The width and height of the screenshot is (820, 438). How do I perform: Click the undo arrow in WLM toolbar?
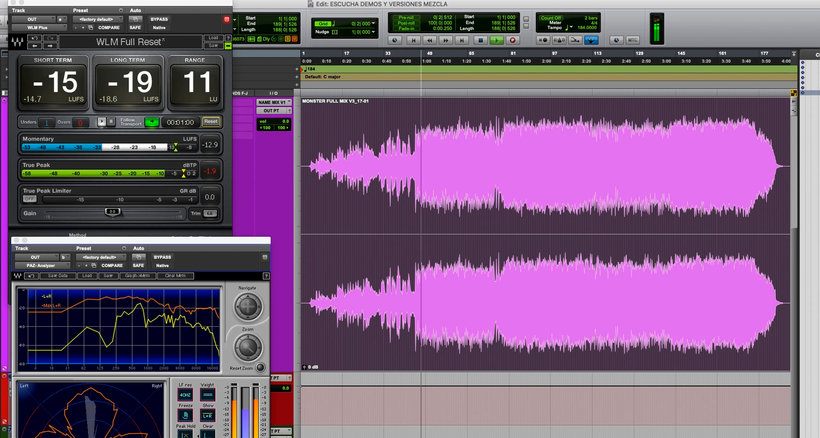[x=35, y=38]
